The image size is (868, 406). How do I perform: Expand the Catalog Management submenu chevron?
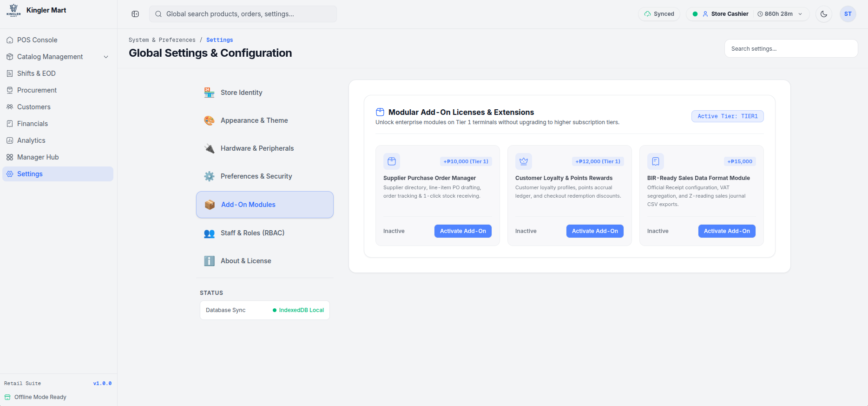[x=106, y=57]
